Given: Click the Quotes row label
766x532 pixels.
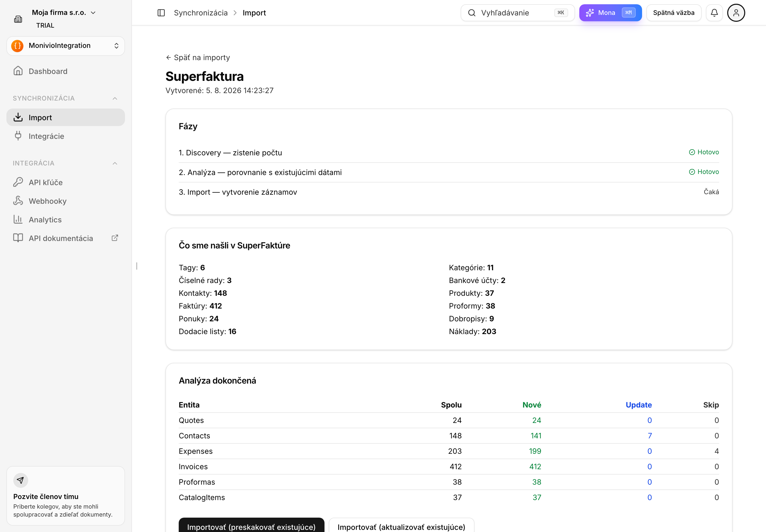Looking at the screenshot, I should (191, 420).
